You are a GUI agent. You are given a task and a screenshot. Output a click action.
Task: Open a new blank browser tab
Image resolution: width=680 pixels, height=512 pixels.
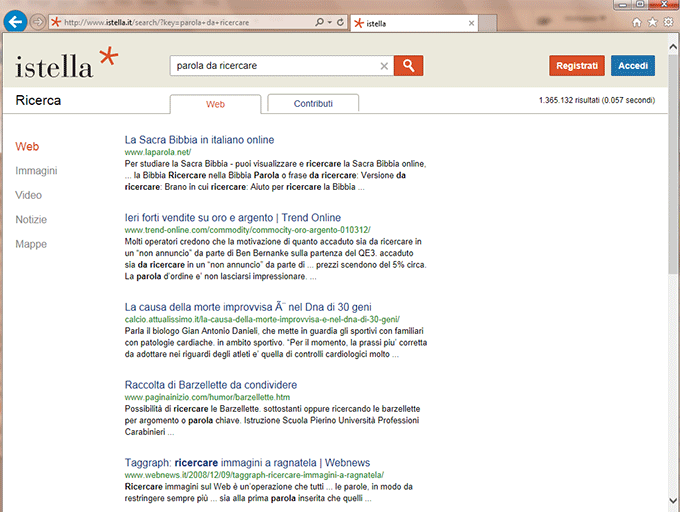click(x=487, y=23)
